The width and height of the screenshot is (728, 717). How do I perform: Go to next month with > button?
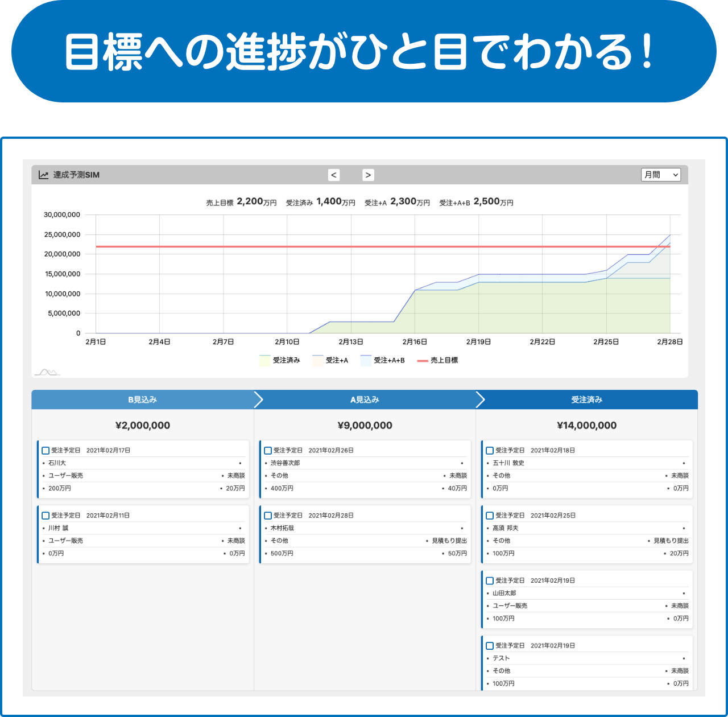pyautogui.click(x=368, y=175)
